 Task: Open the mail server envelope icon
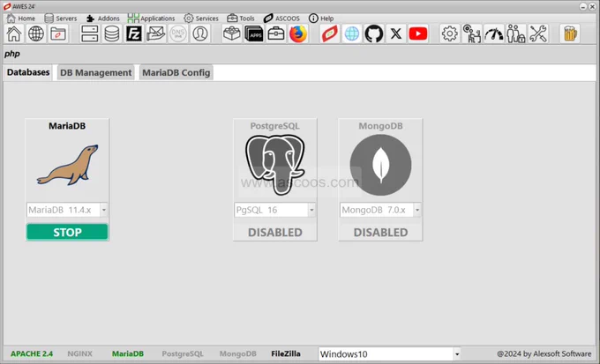[x=156, y=33]
